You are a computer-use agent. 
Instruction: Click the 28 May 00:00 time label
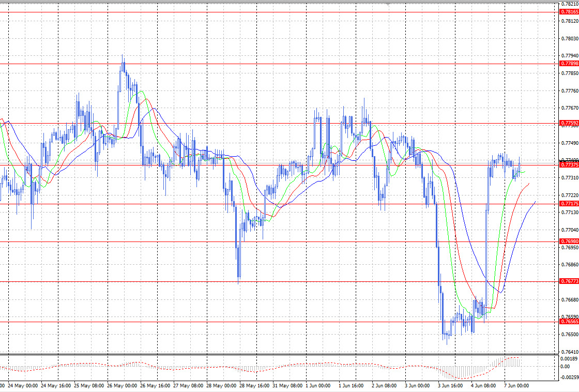pyautogui.click(x=221, y=386)
